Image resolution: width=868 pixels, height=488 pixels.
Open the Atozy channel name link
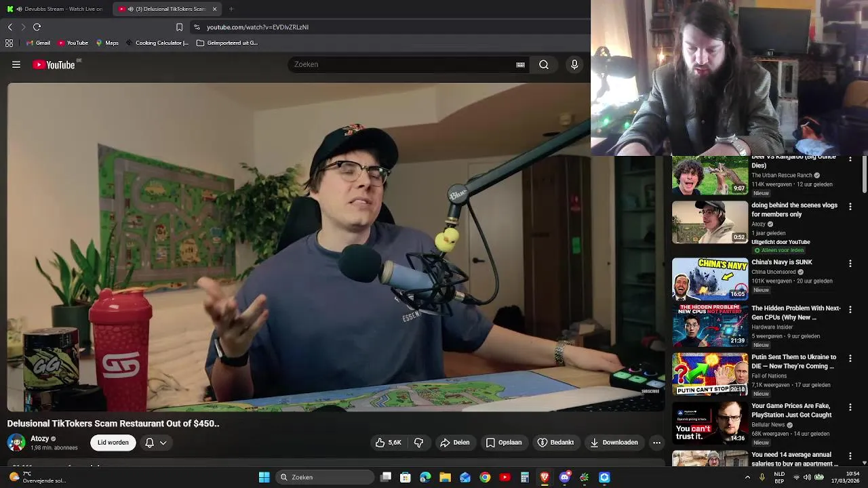point(39,439)
